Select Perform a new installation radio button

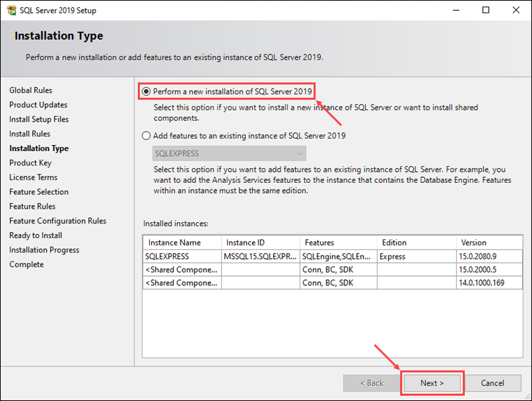point(146,92)
